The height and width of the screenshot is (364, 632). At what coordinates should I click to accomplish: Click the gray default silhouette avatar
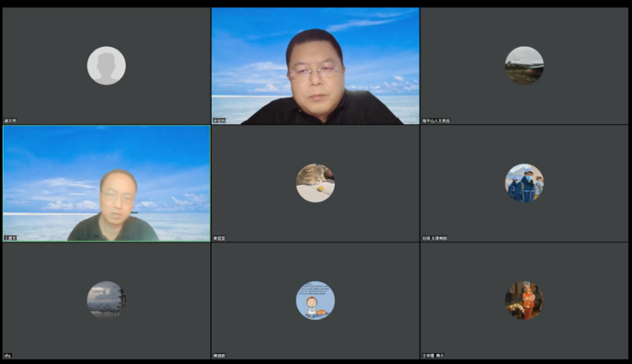(x=107, y=65)
